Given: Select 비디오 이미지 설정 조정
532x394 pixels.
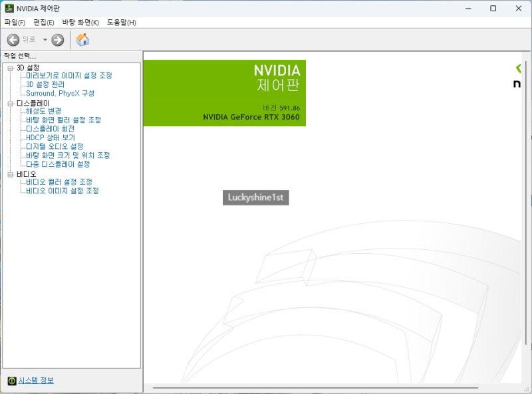Looking at the screenshot, I should tap(63, 191).
